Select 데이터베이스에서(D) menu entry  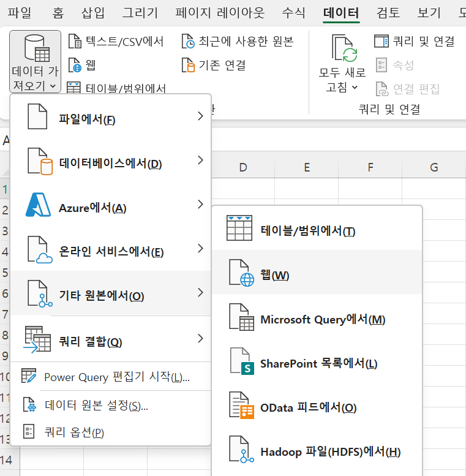tap(111, 161)
